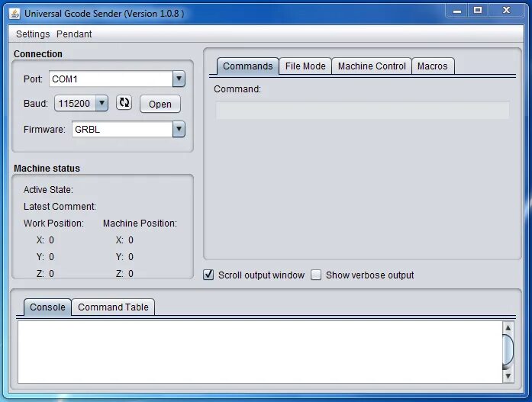This screenshot has width=532, height=402.
Task: Click the console output text area
Action: point(260,352)
